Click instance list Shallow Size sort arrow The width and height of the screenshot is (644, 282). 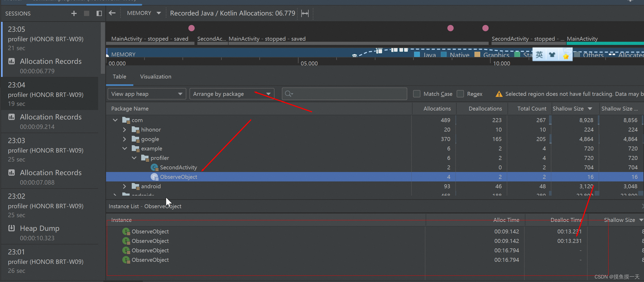641,220
